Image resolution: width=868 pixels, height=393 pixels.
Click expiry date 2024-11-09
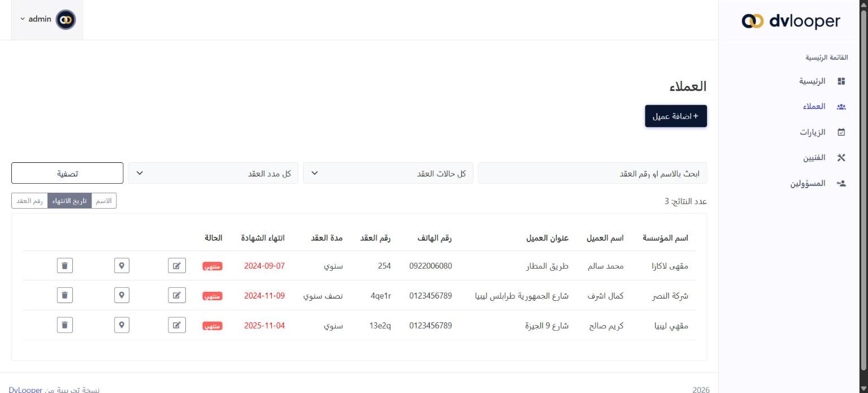tap(264, 295)
